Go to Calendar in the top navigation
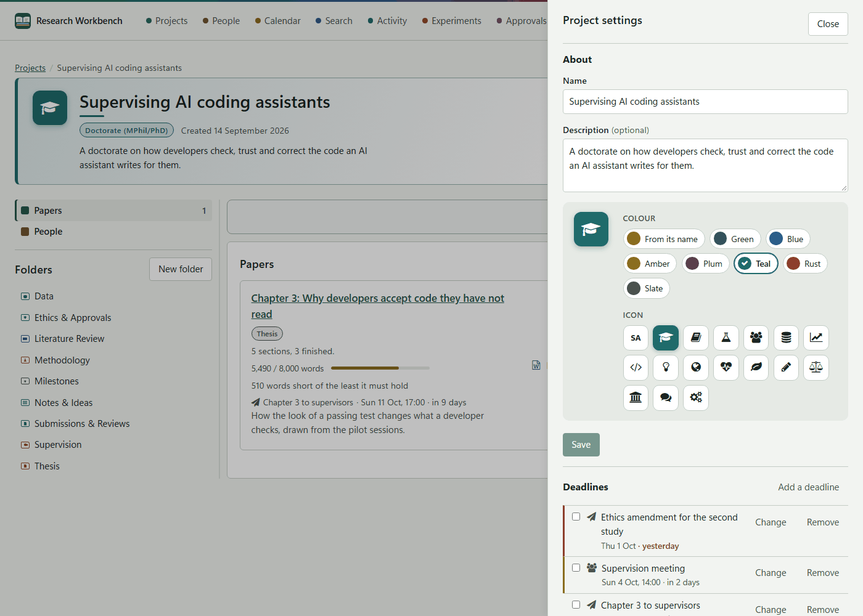The image size is (863, 616). (x=278, y=21)
